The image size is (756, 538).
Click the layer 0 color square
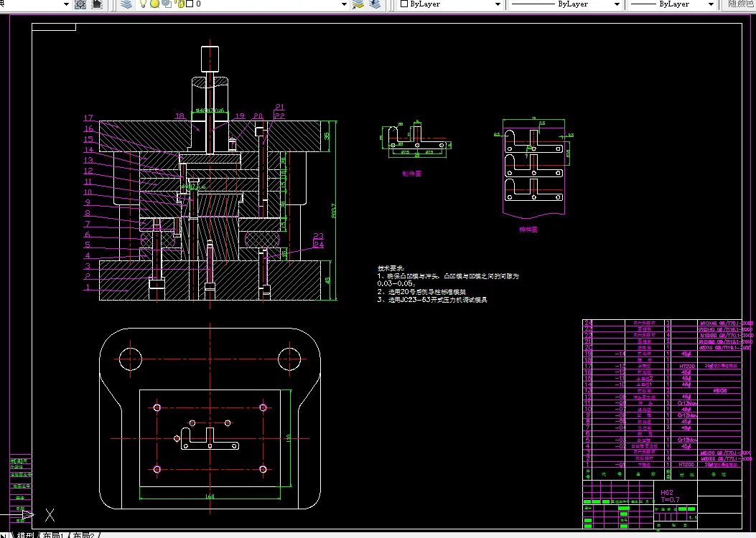tap(190, 4)
